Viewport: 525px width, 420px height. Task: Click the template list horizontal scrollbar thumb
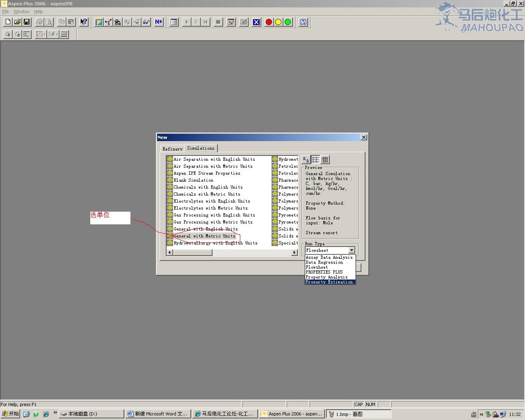(192, 252)
